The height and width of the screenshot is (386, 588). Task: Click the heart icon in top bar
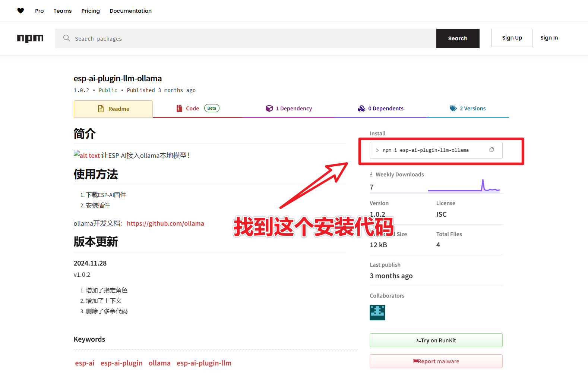tap(20, 11)
